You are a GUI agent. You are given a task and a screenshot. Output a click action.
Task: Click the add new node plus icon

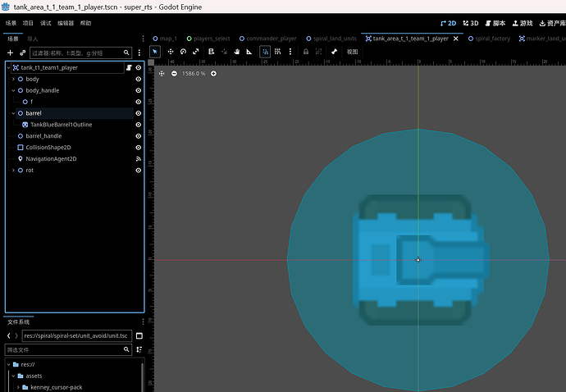[x=10, y=52]
